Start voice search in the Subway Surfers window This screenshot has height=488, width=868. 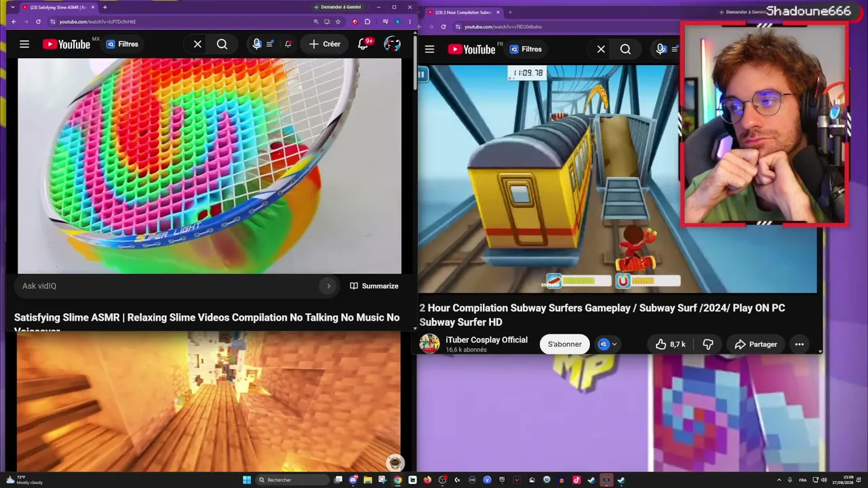[x=660, y=49]
